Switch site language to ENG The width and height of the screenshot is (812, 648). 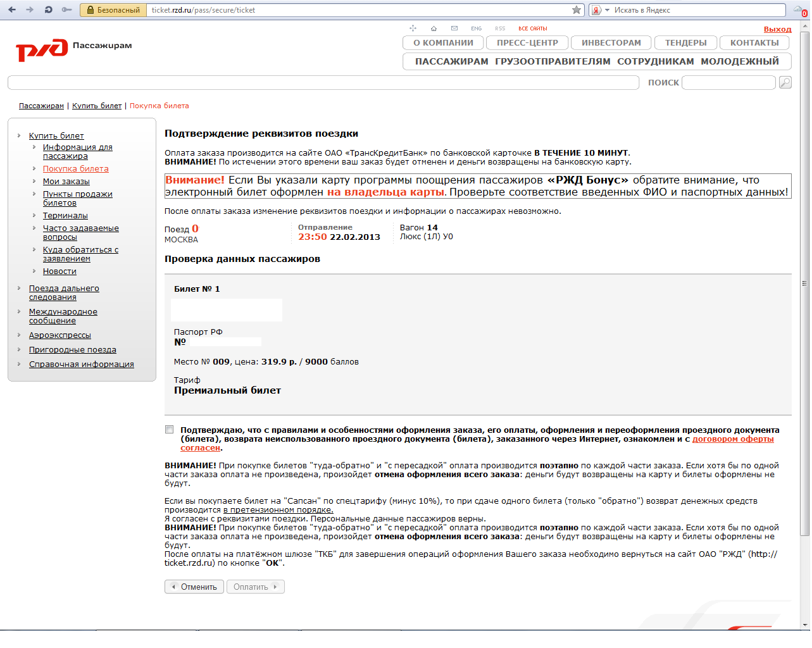[476, 28]
